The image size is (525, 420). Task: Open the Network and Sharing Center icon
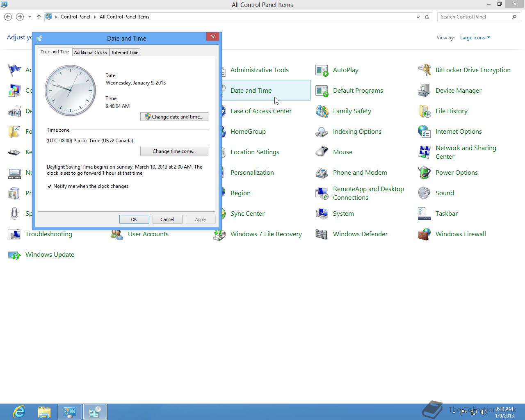425,152
